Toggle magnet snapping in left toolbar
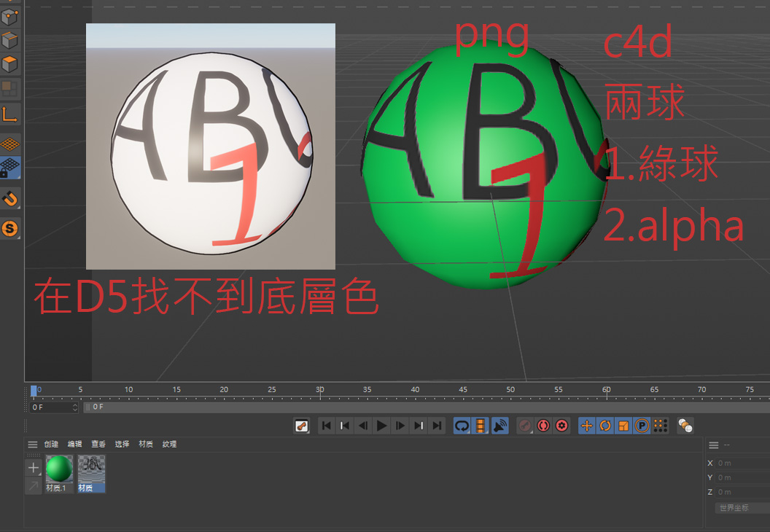 pyautogui.click(x=11, y=198)
